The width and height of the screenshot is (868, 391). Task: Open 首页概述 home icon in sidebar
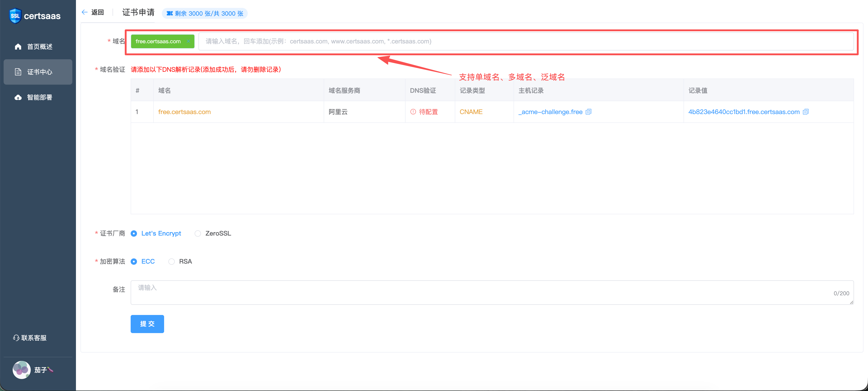(x=18, y=47)
